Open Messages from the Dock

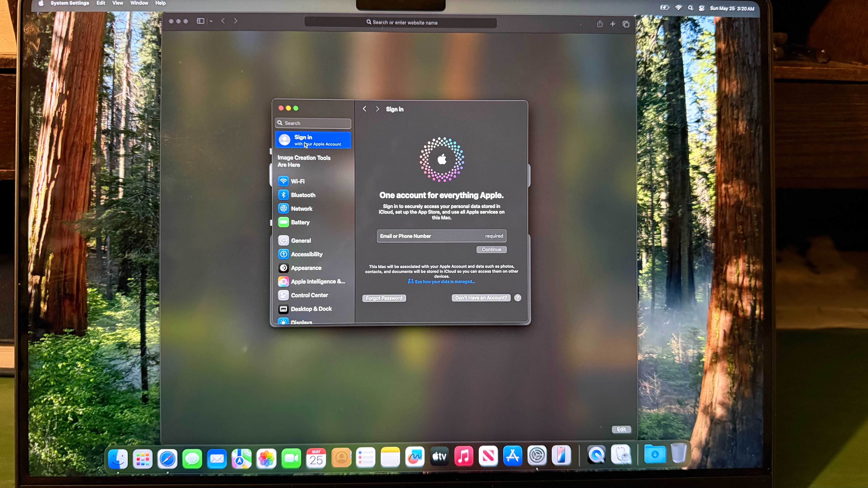(192, 459)
